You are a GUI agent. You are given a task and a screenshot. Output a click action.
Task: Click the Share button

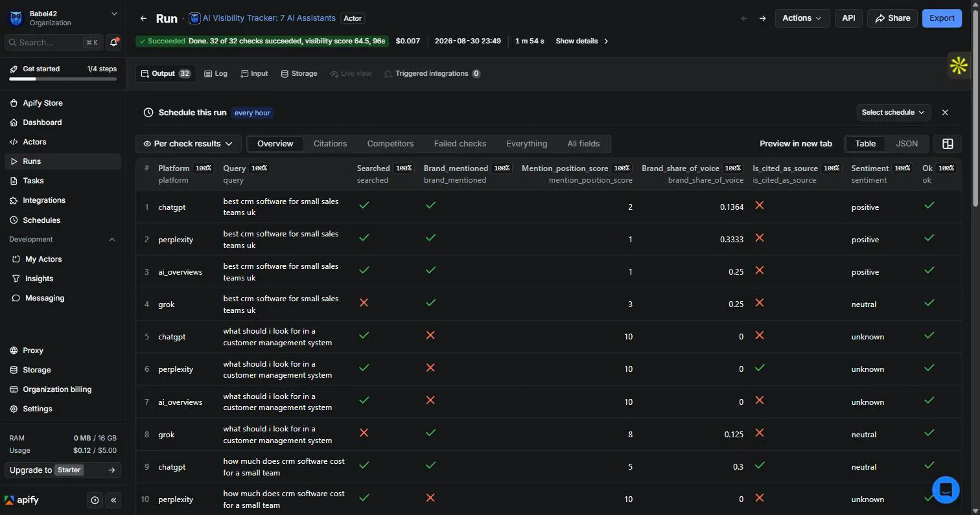pos(892,18)
